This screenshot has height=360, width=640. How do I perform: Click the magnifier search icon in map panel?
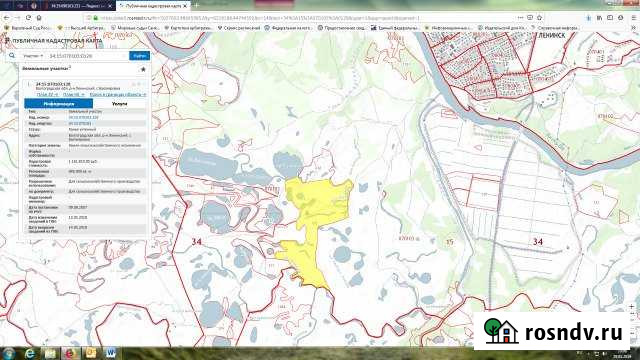click(x=12, y=56)
